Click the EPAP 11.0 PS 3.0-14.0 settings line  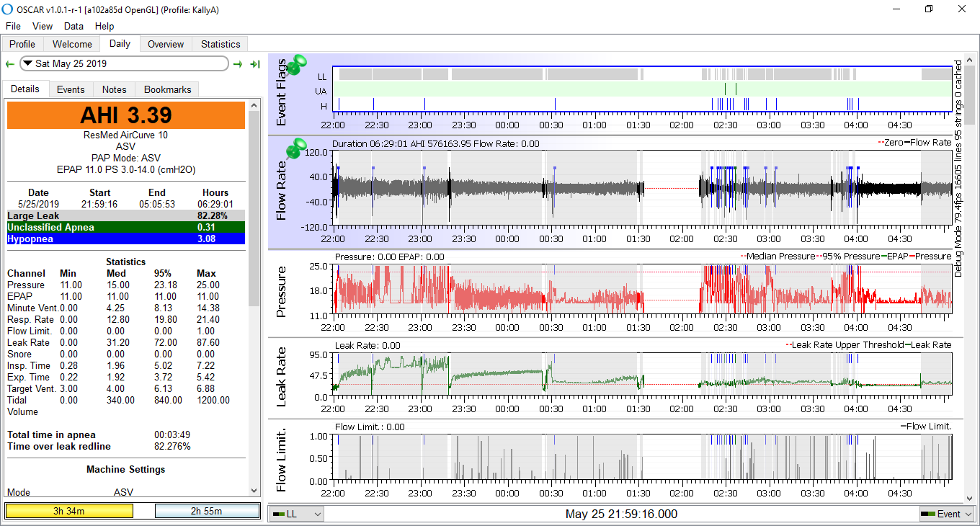[126, 169]
